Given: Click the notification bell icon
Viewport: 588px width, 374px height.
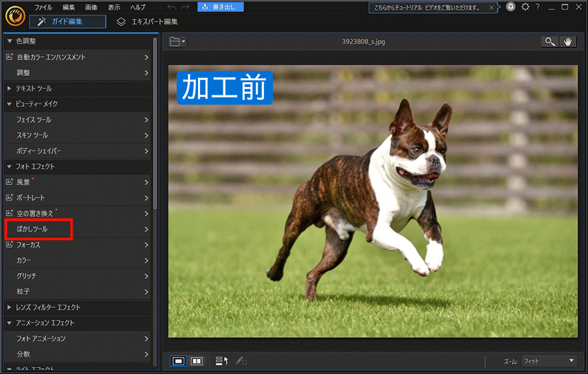Looking at the screenshot, I should pos(510,7).
